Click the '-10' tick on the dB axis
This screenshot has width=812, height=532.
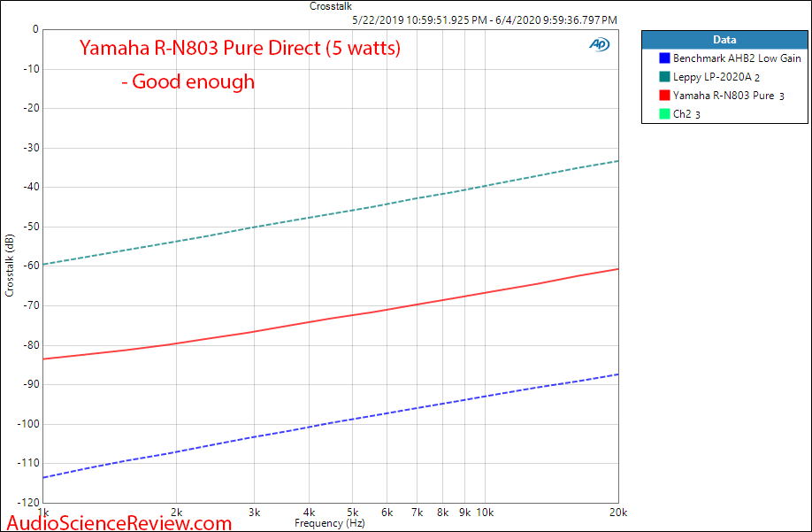coord(32,69)
